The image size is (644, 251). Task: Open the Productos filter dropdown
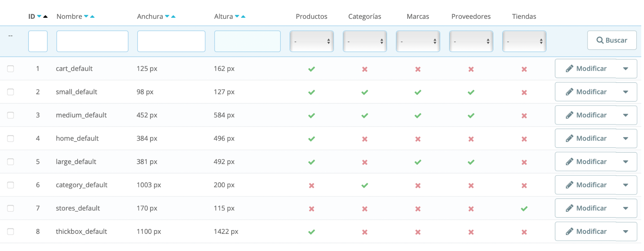pos(312,41)
